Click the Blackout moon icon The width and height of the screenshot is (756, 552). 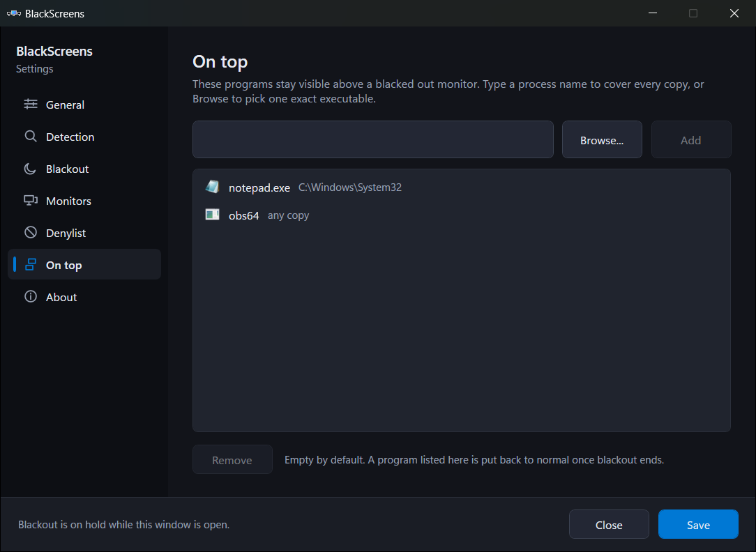(31, 169)
